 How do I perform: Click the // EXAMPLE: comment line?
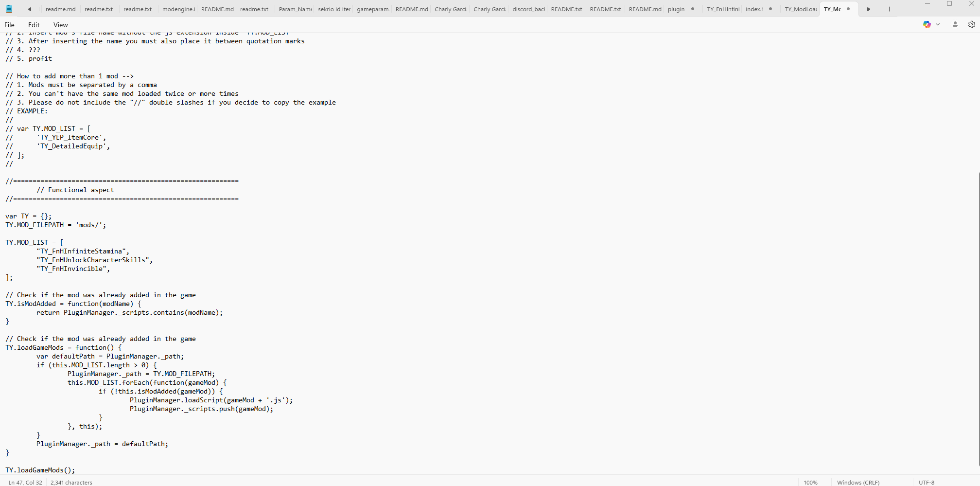[x=27, y=111]
